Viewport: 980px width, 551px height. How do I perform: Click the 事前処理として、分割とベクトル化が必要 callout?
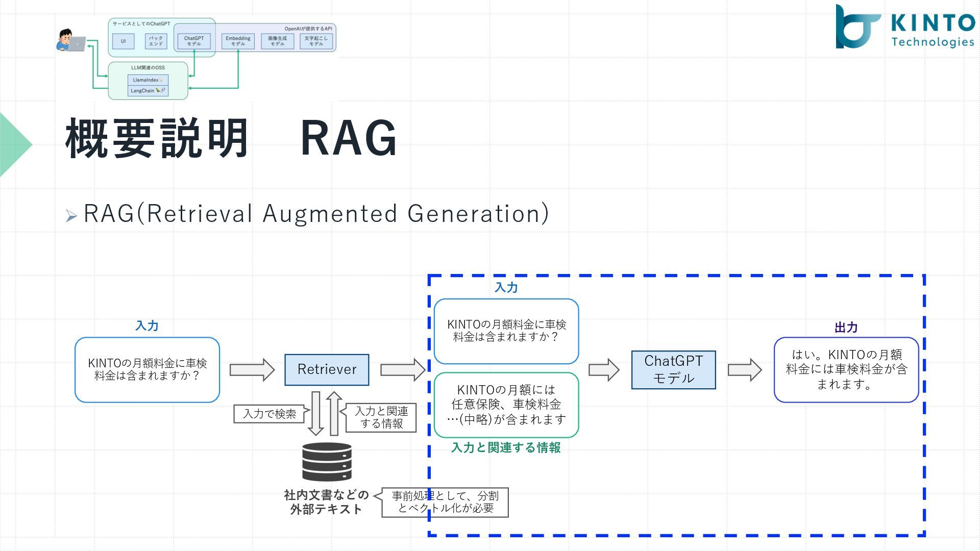(445, 502)
